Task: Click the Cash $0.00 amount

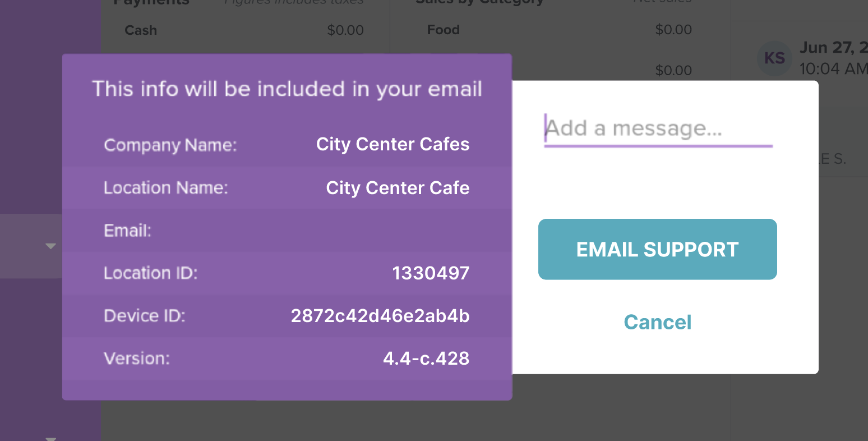Action: (x=345, y=30)
